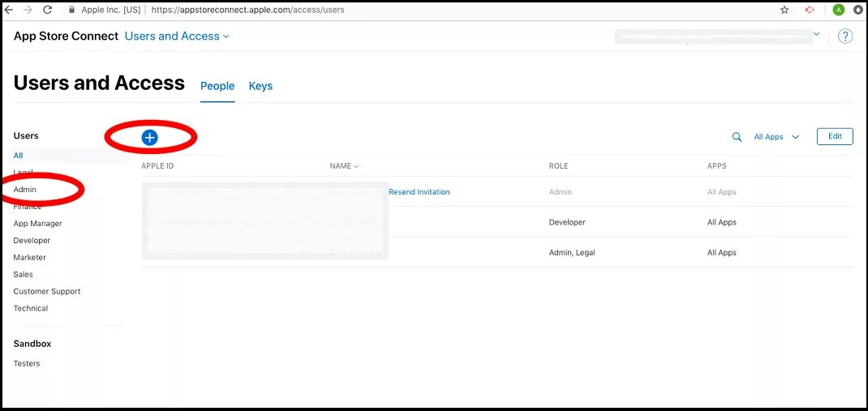Click the APPLE ID column header
The image size is (868, 411).
pos(157,166)
